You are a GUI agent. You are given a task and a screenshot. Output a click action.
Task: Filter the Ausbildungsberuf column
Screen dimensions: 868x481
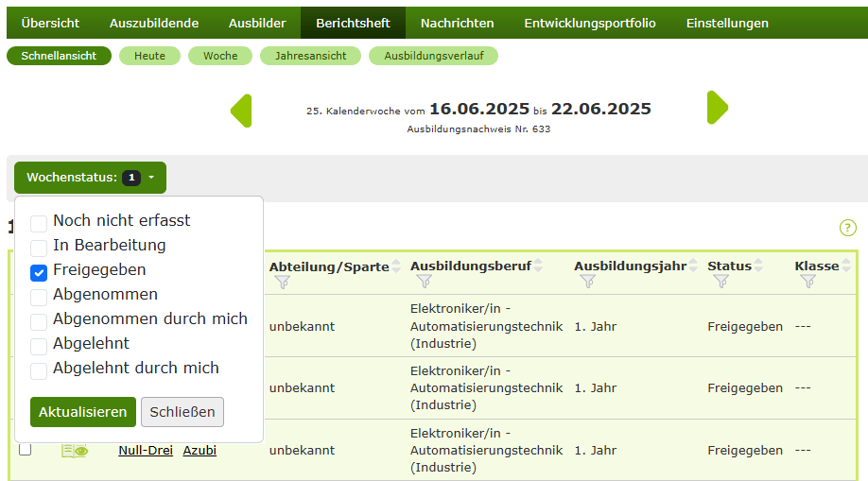click(424, 282)
